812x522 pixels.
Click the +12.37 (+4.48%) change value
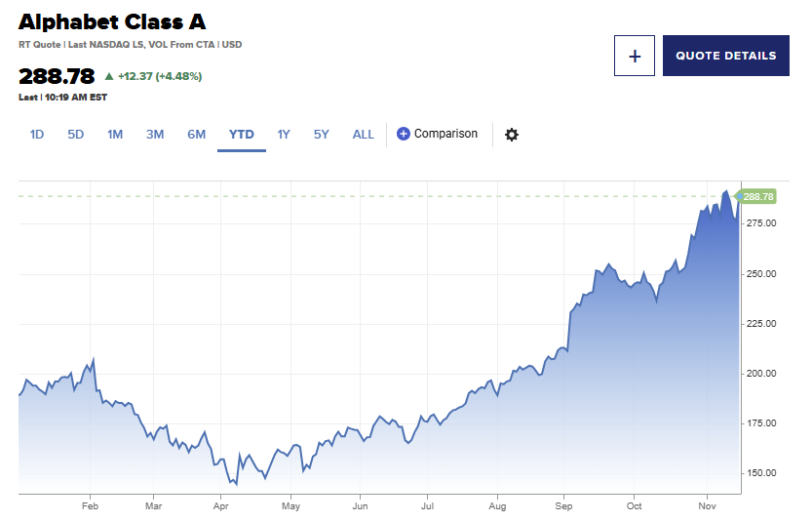coord(160,76)
